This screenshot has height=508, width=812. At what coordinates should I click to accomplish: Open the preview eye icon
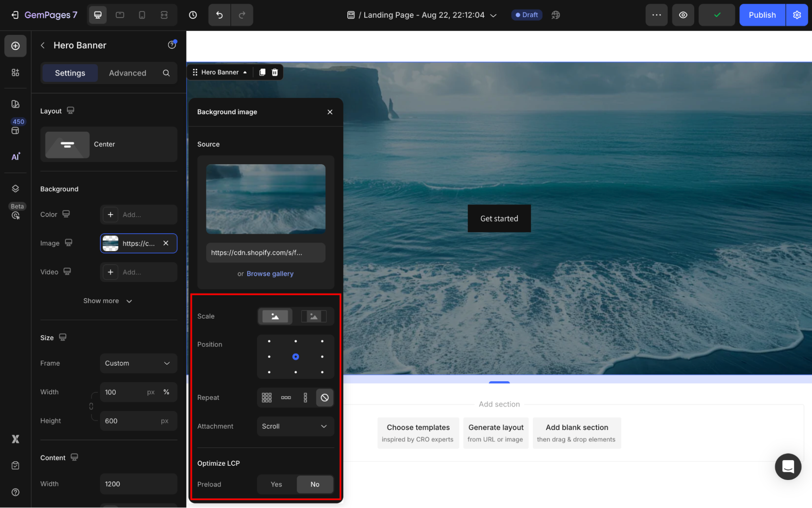click(683, 15)
